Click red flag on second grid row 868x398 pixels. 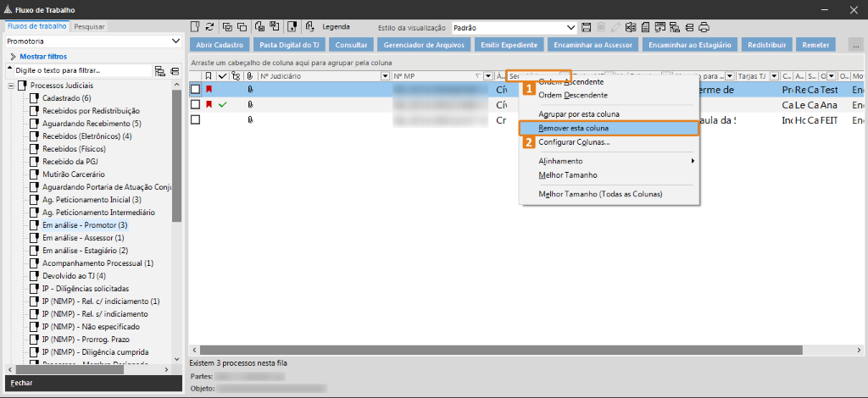click(209, 104)
